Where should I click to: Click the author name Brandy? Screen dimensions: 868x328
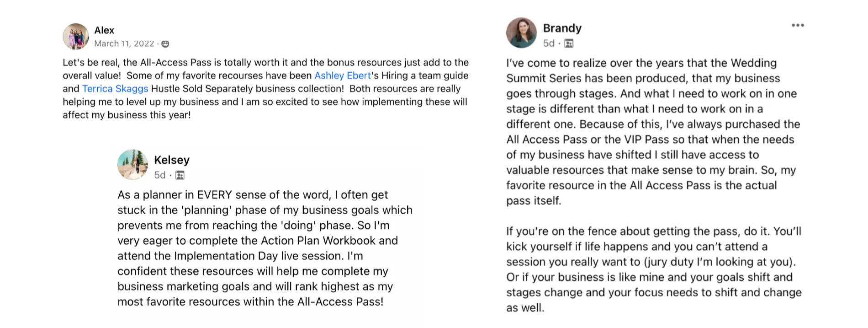562,28
